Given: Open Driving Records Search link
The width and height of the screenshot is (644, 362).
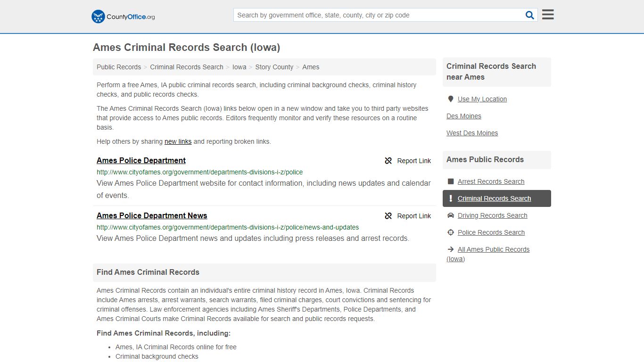Looking at the screenshot, I should point(492,215).
